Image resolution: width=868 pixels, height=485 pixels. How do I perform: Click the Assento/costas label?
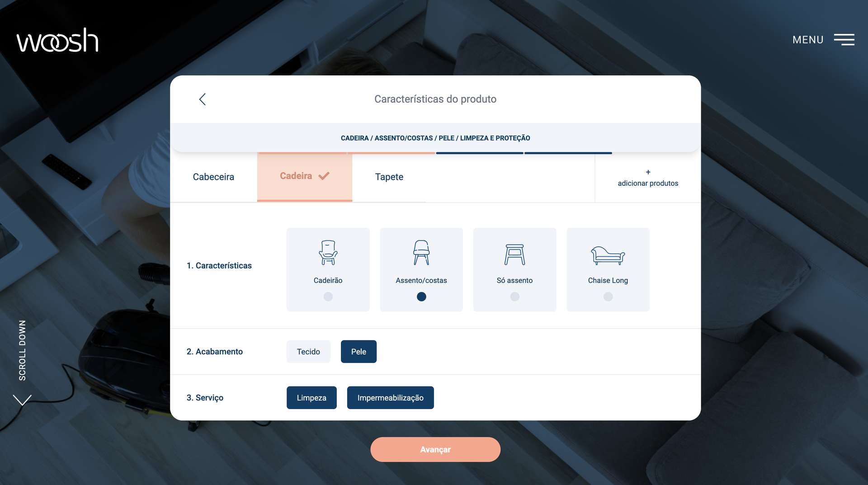click(421, 280)
